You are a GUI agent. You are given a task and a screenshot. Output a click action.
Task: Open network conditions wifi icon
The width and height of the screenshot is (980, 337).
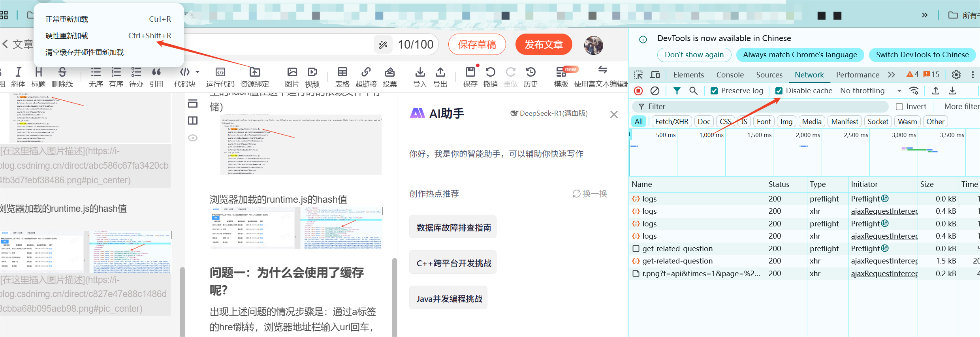pos(914,91)
